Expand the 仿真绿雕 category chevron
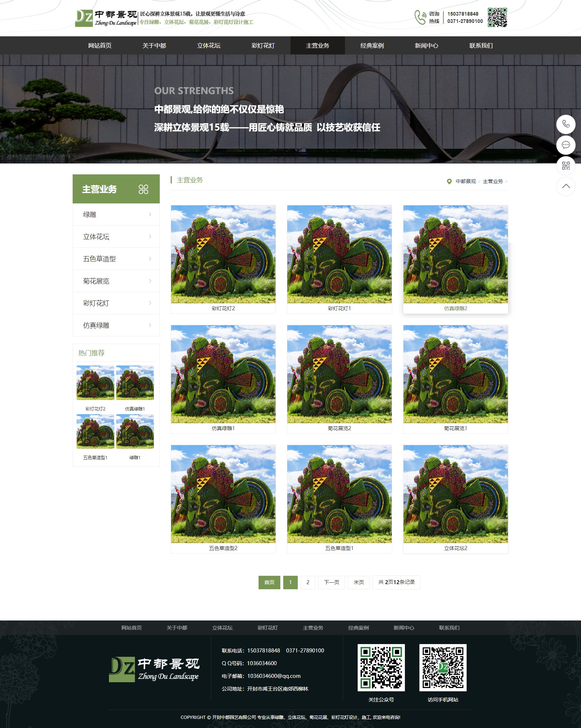This screenshot has width=581, height=728. [x=150, y=325]
